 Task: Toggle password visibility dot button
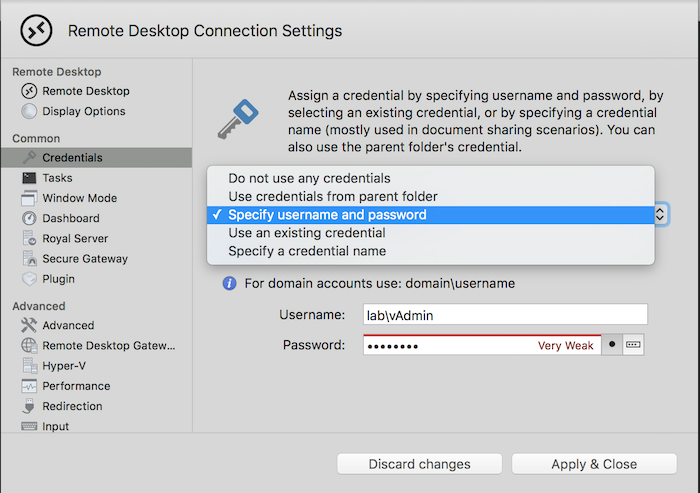point(612,345)
